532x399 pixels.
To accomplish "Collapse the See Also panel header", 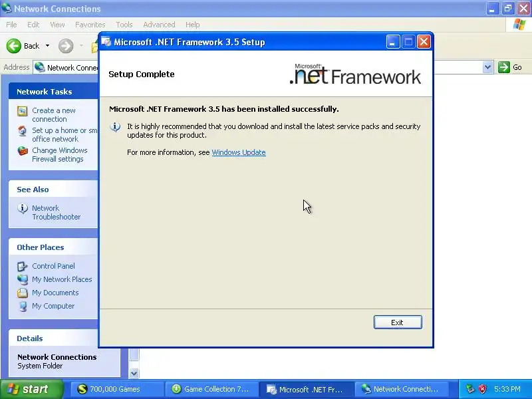I will (x=53, y=190).
